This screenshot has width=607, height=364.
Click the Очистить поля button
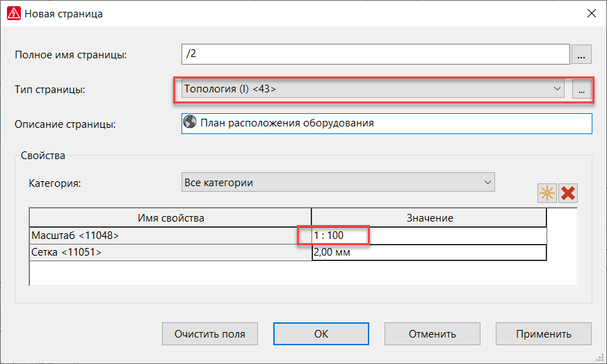click(x=210, y=334)
